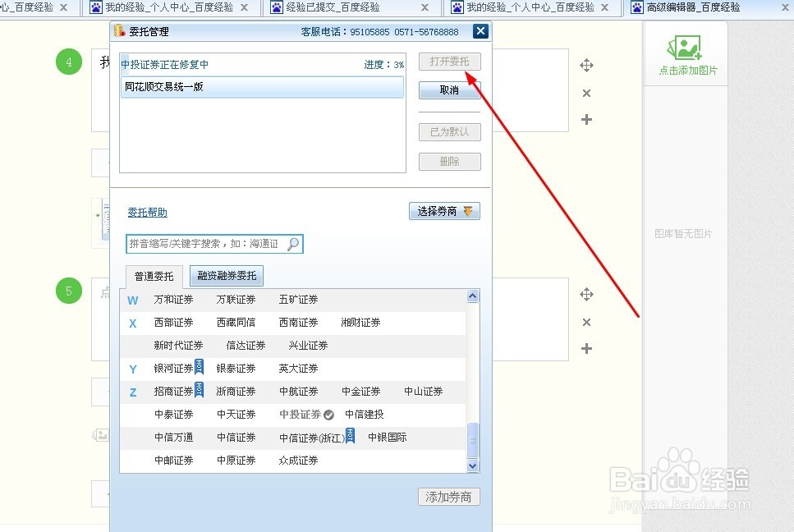The width and height of the screenshot is (794, 532).
Task: Focus the broker pinyin search field
Action: click(214, 244)
